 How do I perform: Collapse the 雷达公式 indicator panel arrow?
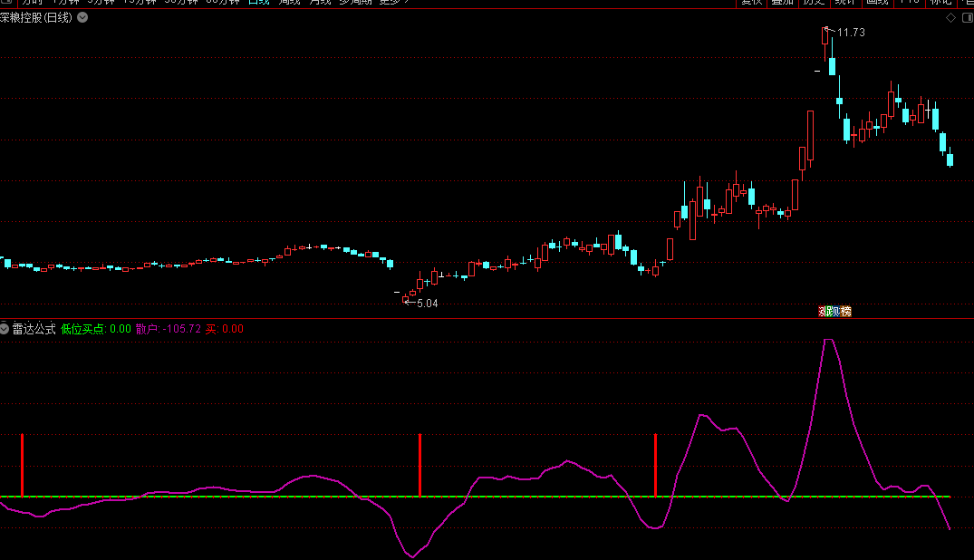pyautogui.click(x=4, y=329)
